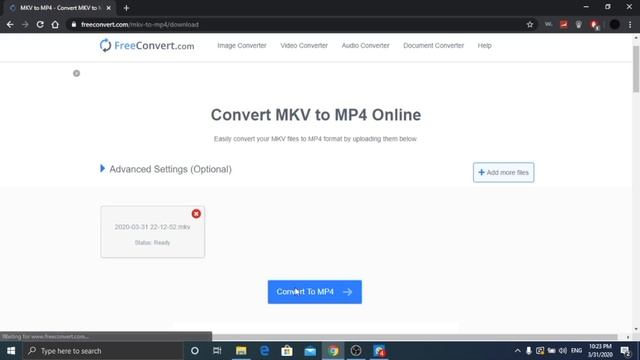Click the FreeConvert.com logo
Viewport: 640px width, 360px height.
click(x=147, y=46)
